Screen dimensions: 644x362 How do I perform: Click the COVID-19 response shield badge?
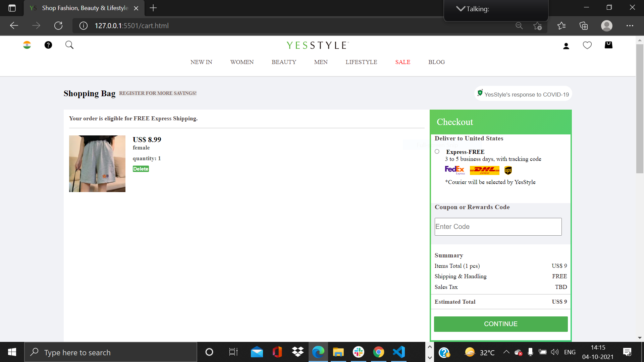pos(480,93)
